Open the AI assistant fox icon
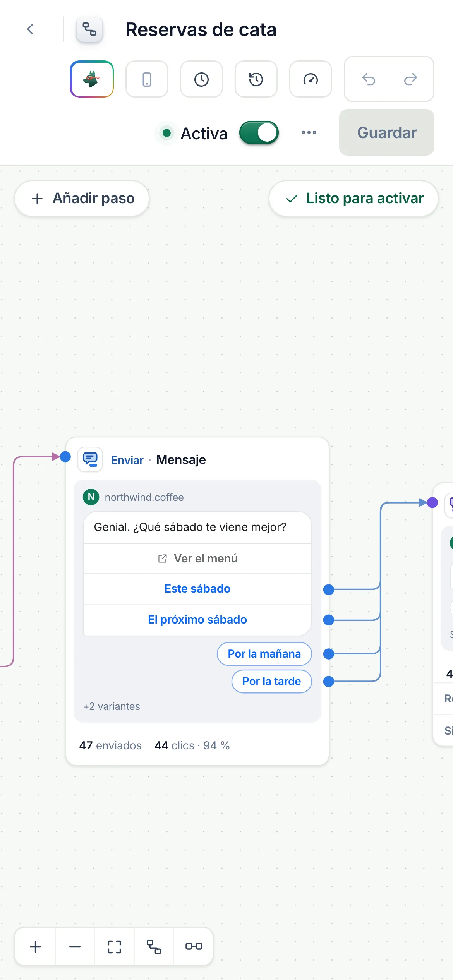This screenshot has width=453, height=980. pyautogui.click(x=92, y=79)
